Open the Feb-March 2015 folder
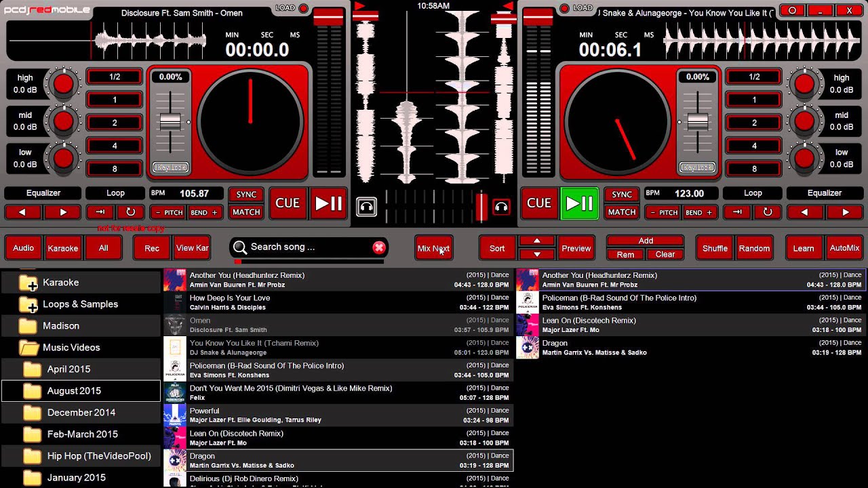 click(x=82, y=434)
